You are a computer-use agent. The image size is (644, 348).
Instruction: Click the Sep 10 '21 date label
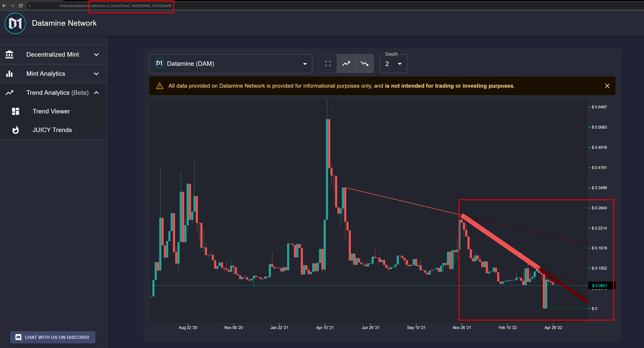416,327
